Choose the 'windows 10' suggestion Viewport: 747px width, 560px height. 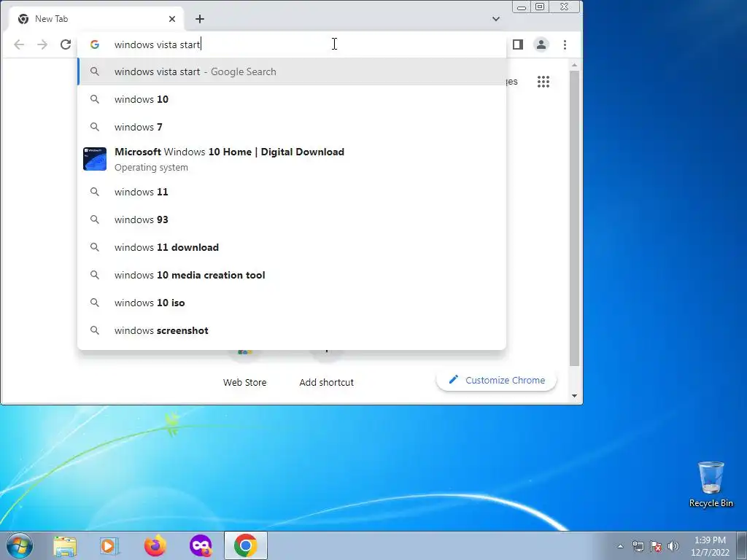click(x=292, y=99)
